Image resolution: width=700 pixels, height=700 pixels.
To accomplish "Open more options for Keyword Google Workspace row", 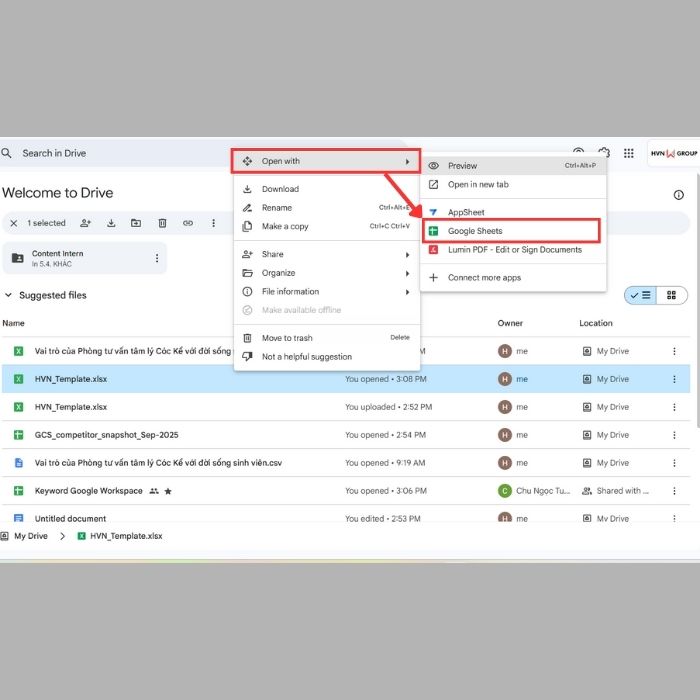I will click(x=674, y=491).
